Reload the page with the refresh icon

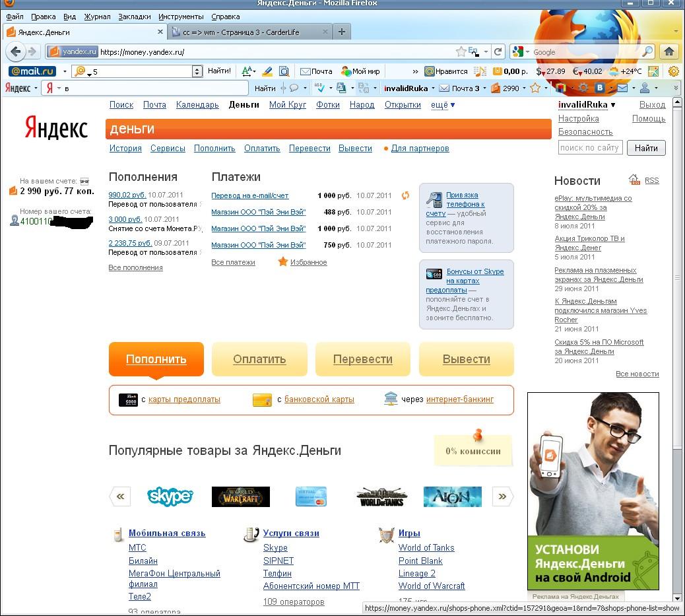pyautogui.click(x=498, y=51)
